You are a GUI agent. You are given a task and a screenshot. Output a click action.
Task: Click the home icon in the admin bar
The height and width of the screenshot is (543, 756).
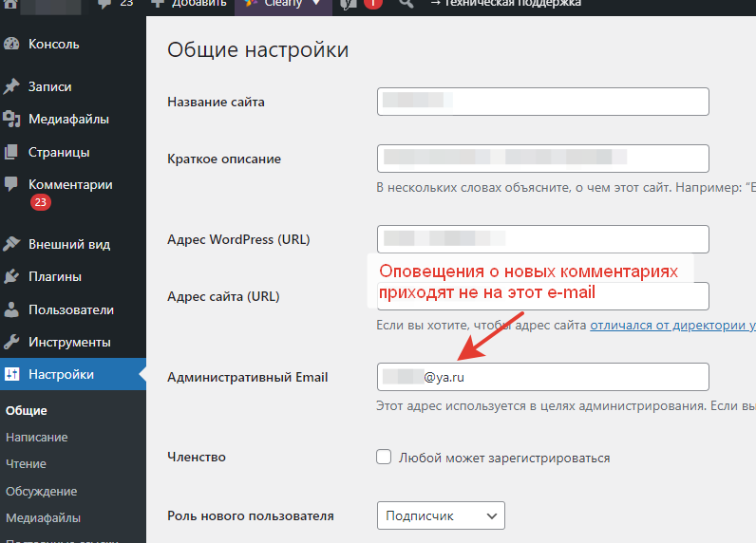coord(10,4)
